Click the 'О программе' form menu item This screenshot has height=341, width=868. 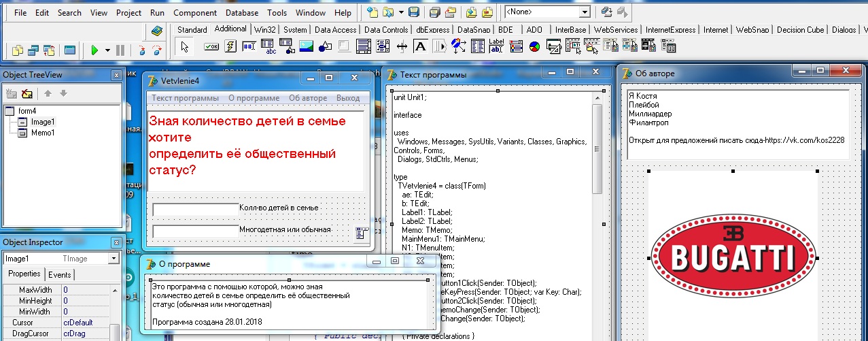click(x=254, y=98)
